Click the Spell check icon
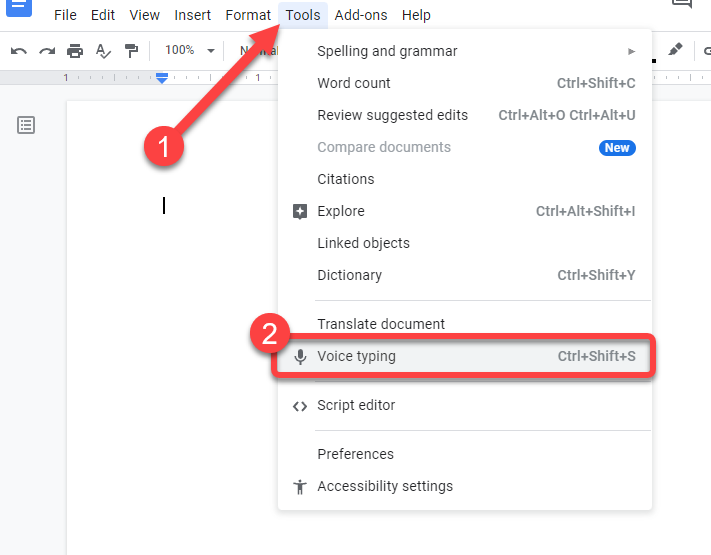 click(x=103, y=51)
